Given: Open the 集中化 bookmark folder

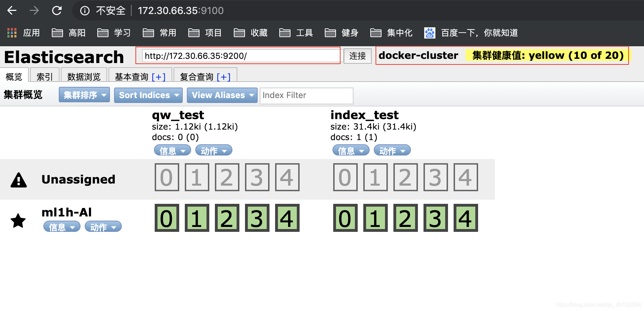Looking at the screenshot, I should [391, 33].
